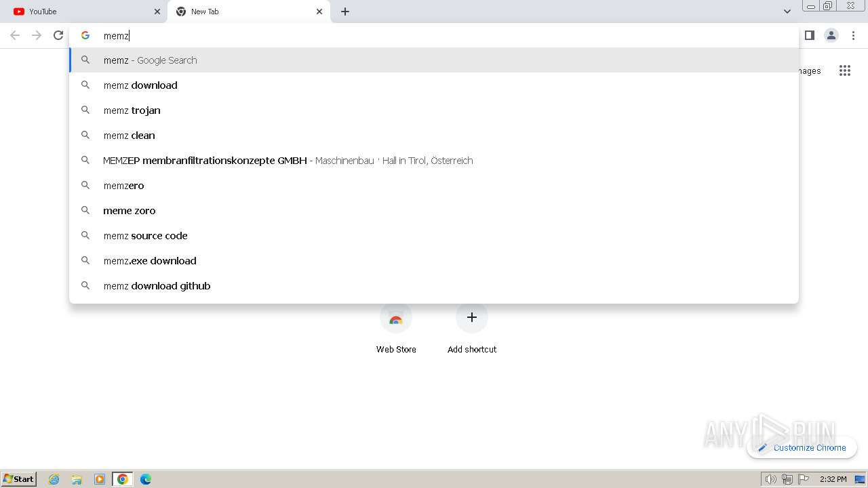The image size is (868, 488).
Task: Reload the current page
Action: (x=58, y=35)
